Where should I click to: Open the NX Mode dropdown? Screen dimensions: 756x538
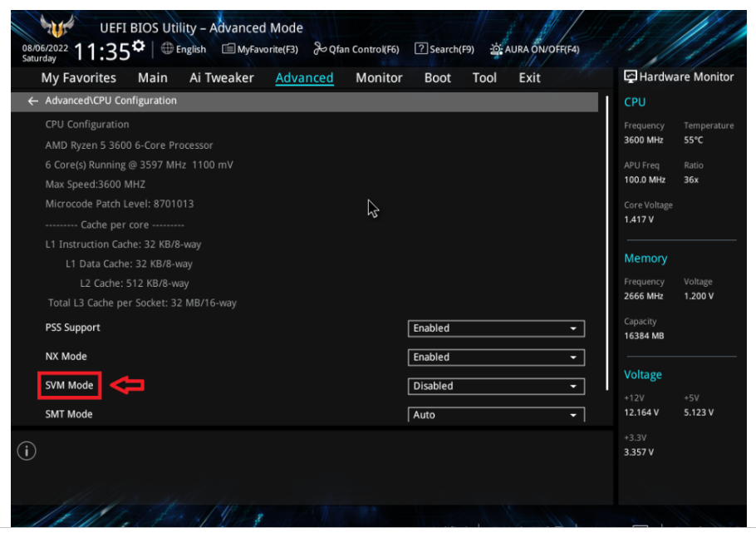coord(496,357)
